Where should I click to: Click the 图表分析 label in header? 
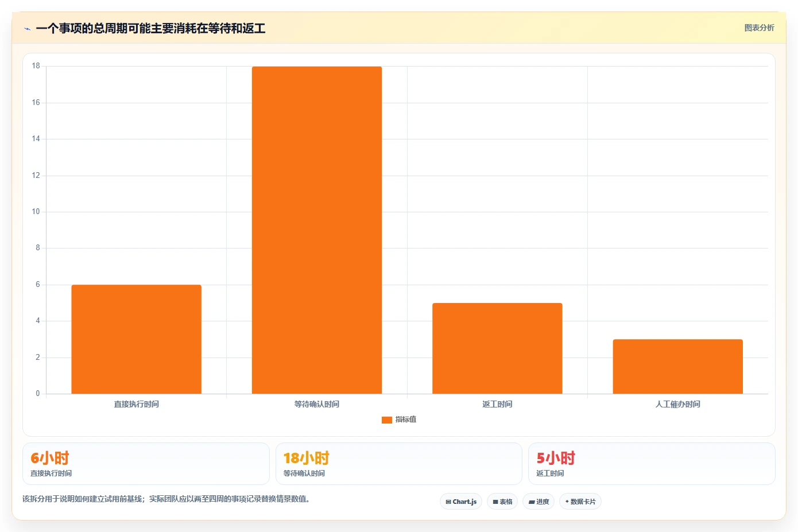[759, 28]
